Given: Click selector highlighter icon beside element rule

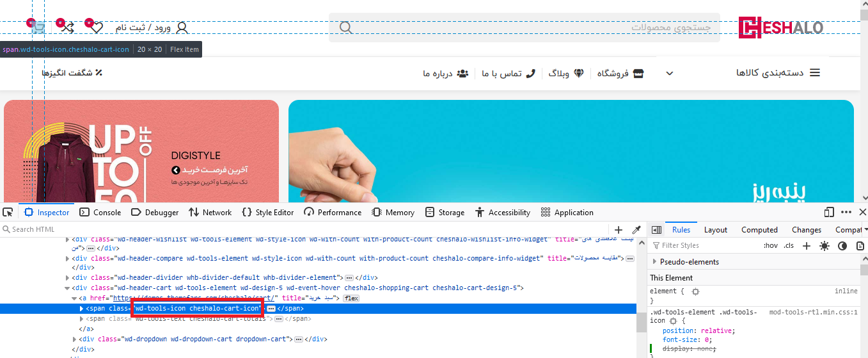Looking at the screenshot, I should click(695, 291).
